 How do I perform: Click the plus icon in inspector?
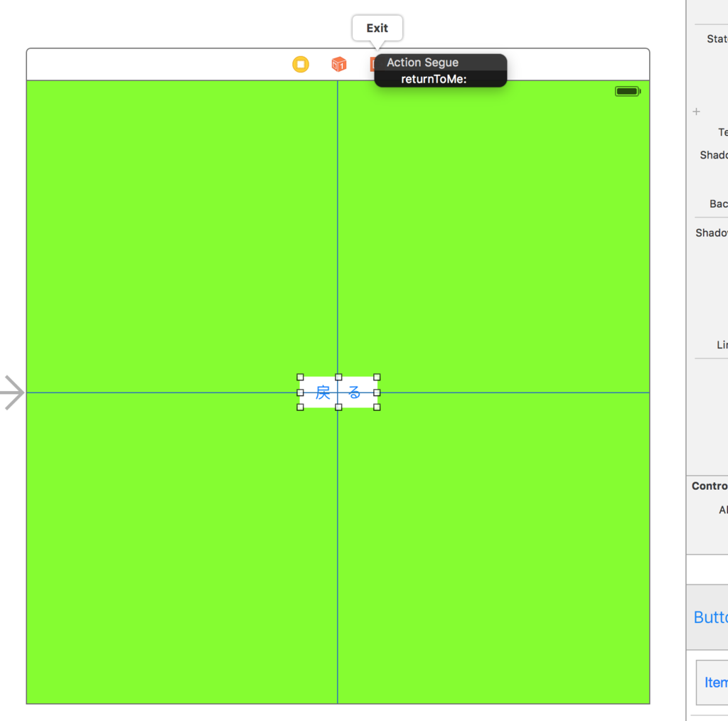tap(696, 112)
